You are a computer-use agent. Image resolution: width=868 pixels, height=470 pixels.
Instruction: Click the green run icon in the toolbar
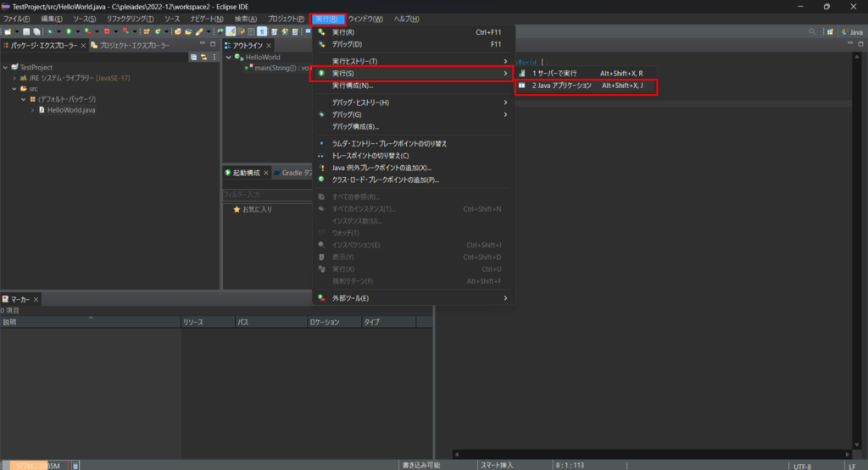(x=69, y=31)
